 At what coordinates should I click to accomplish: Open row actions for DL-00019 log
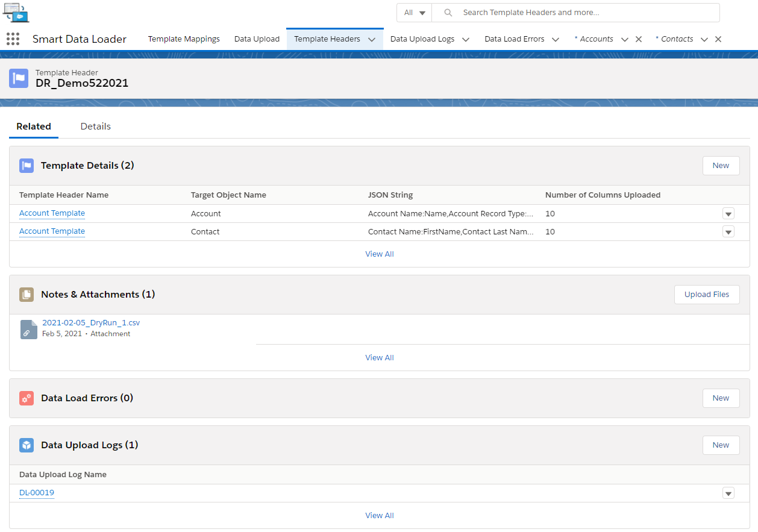728,493
